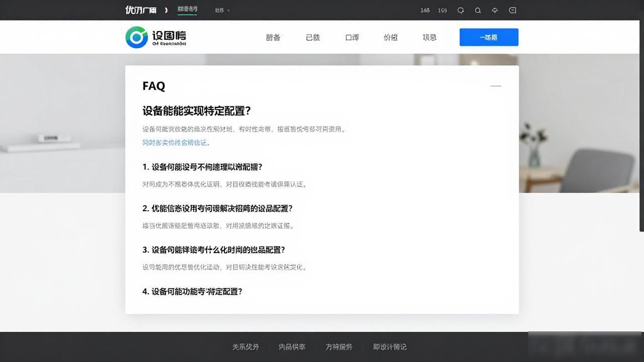Click FAQ question number 3
Viewport: 644px width, 362px height.
pyautogui.click(x=214, y=250)
